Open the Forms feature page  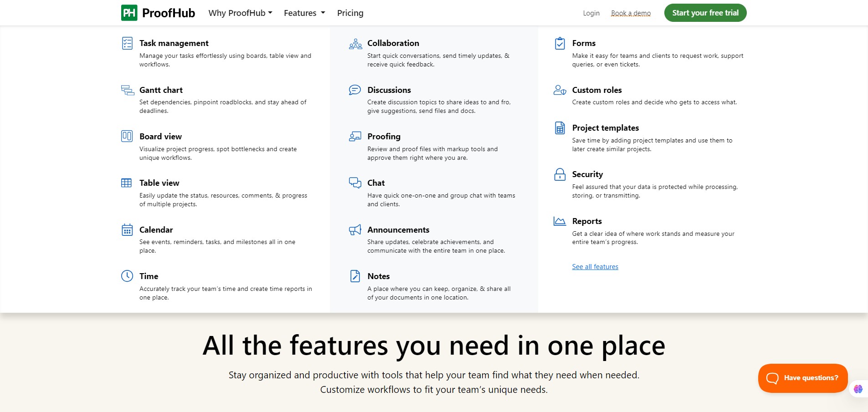(x=584, y=43)
